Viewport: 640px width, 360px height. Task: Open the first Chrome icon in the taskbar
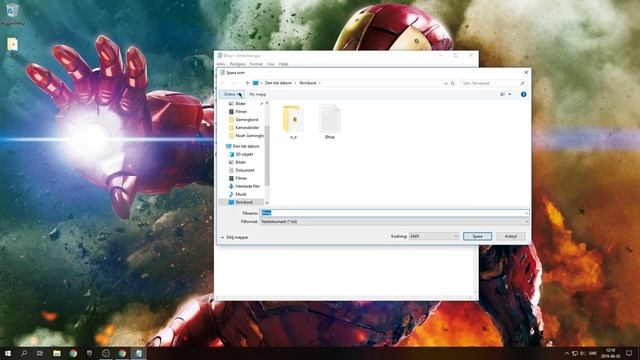pos(73,353)
